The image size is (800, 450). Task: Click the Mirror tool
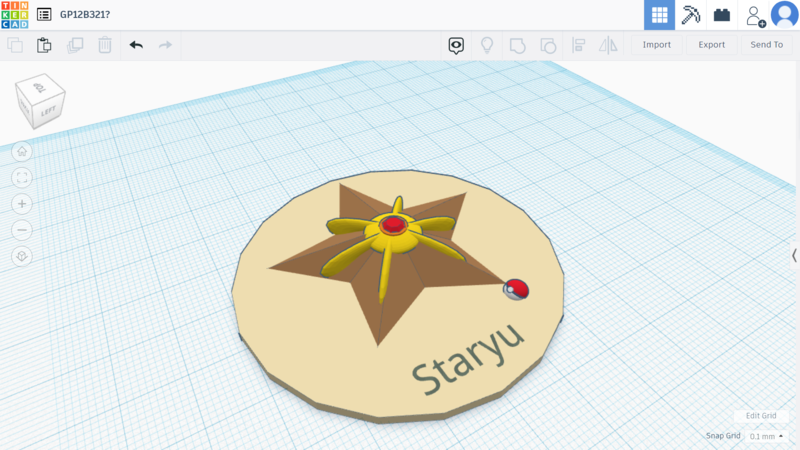click(608, 45)
